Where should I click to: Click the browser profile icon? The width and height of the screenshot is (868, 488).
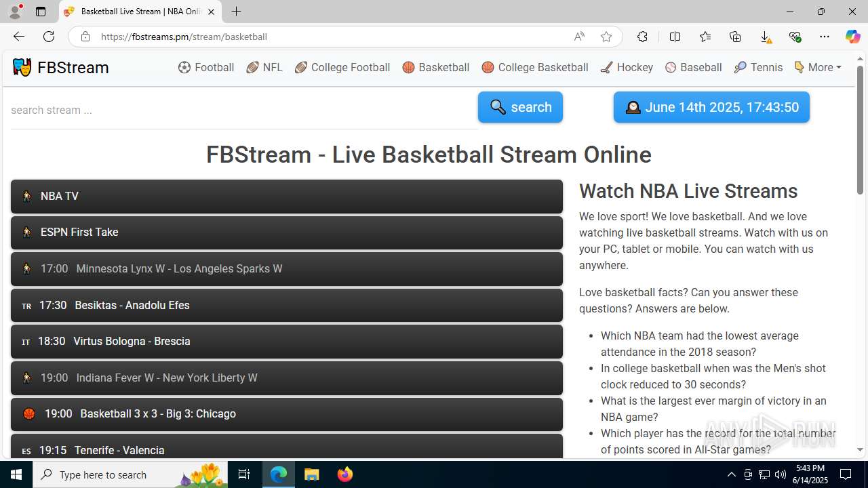tap(15, 12)
